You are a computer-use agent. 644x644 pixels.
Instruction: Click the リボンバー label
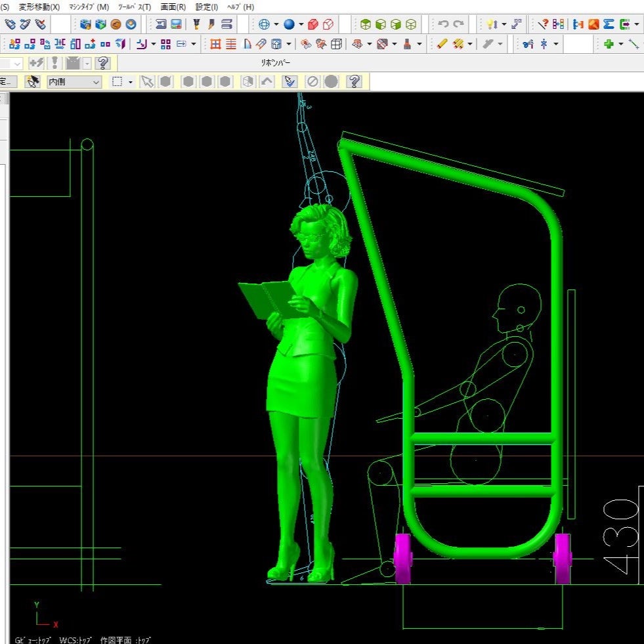(x=275, y=63)
